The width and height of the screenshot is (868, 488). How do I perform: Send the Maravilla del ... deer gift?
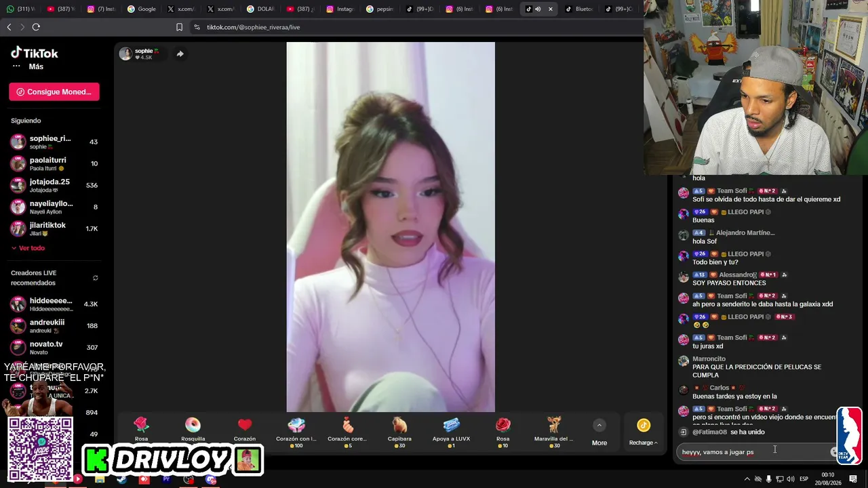[x=554, y=432]
